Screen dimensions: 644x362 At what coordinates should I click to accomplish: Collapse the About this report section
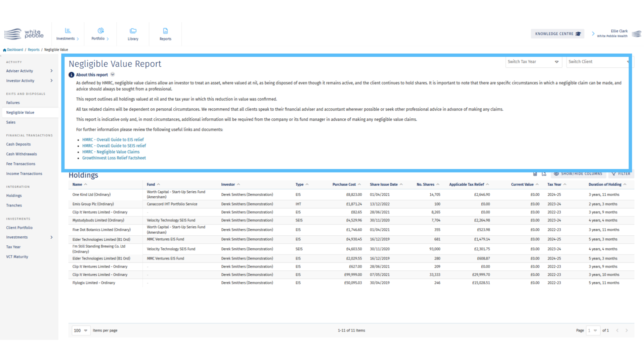tap(113, 74)
